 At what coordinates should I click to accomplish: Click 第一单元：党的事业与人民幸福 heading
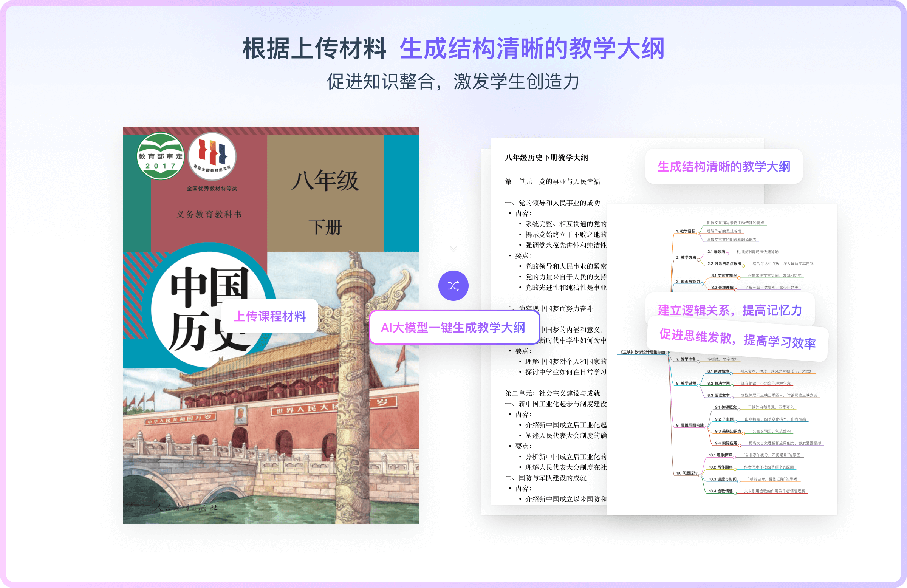[553, 182]
